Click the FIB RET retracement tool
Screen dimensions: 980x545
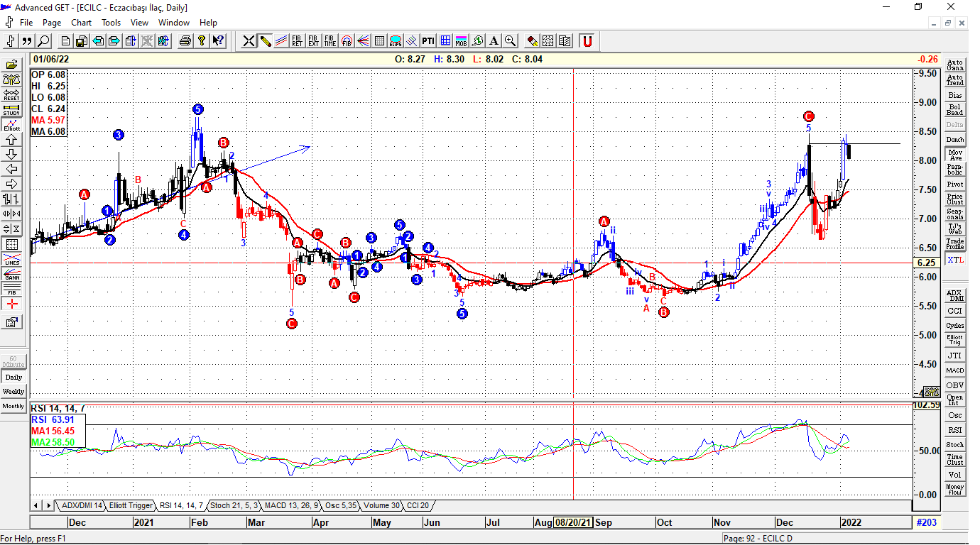297,41
